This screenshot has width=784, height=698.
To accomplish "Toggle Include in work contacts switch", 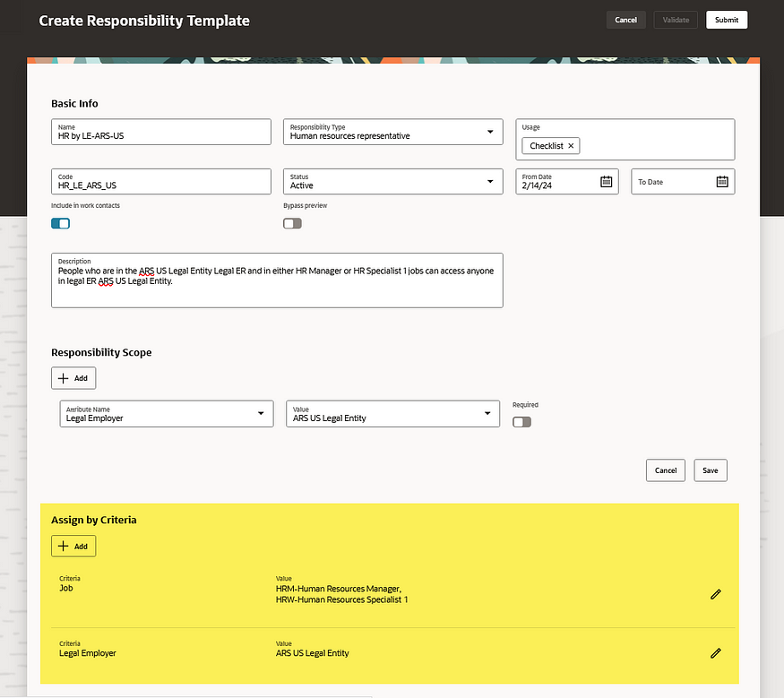I will [61, 223].
